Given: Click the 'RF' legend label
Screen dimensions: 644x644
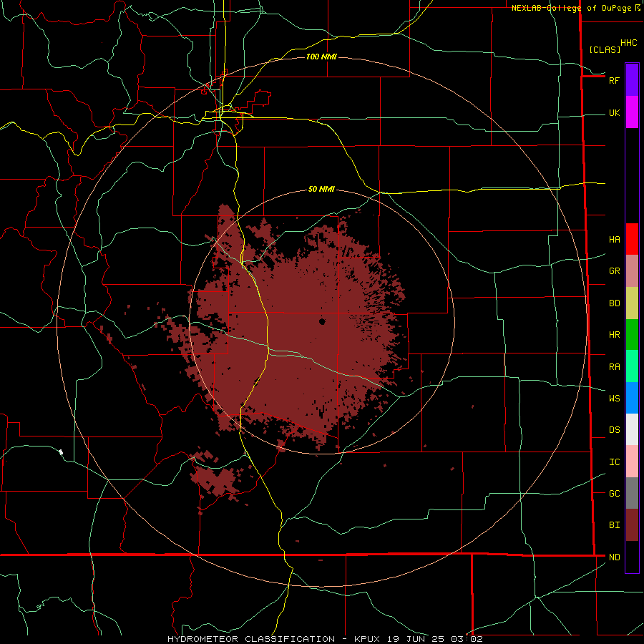Looking at the screenshot, I should [x=615, y=80].
